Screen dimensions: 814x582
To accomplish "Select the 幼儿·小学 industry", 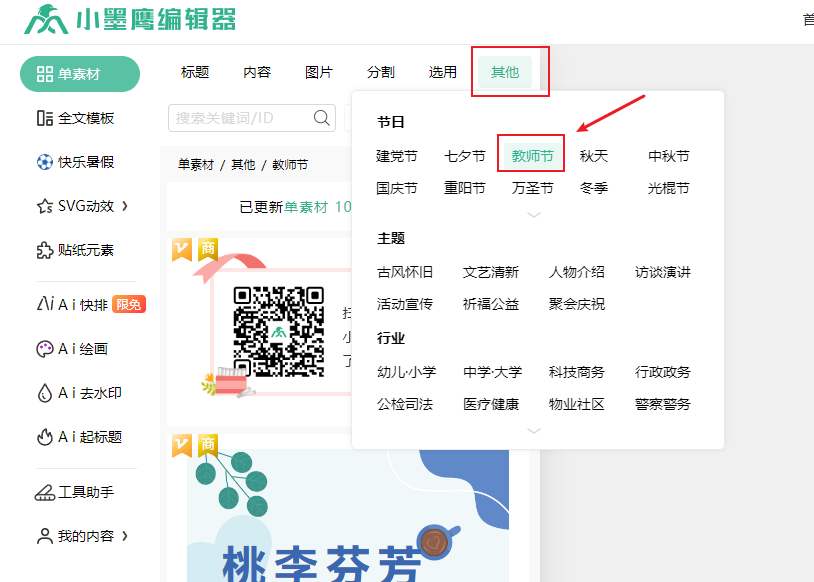I will coord(406,372).
